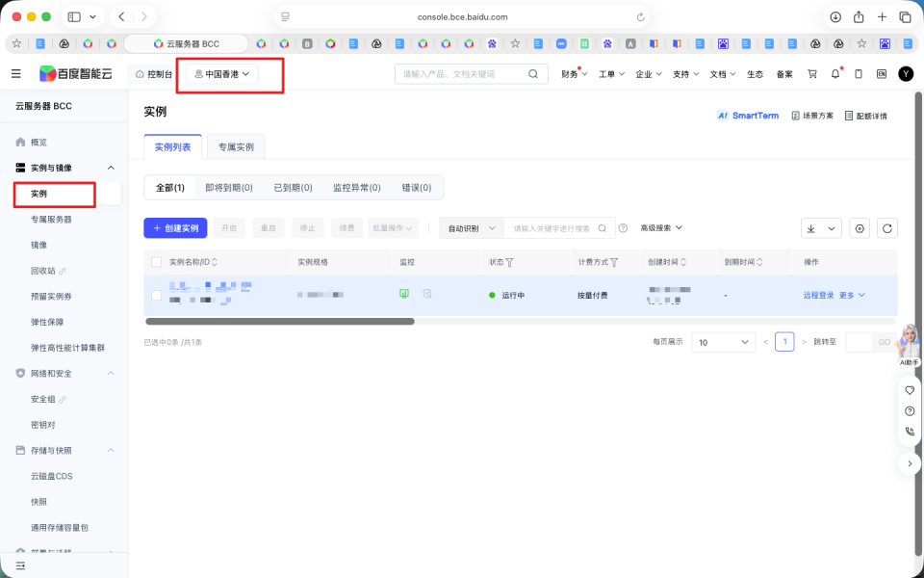Select the 已到期(0) filter tab
This screenshot has height=578, width=924.
pos(293,188)
